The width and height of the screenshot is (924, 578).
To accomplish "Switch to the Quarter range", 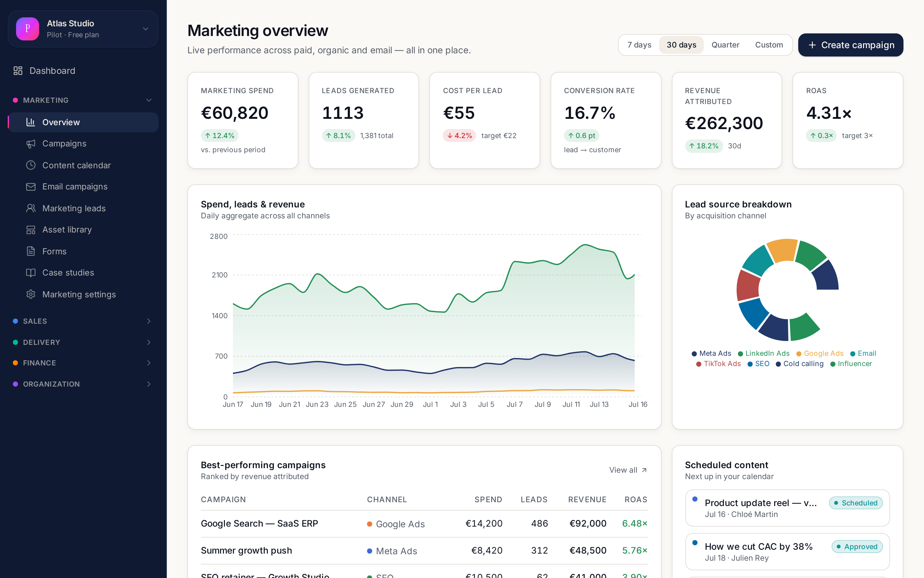I will [x=725, y=45].
